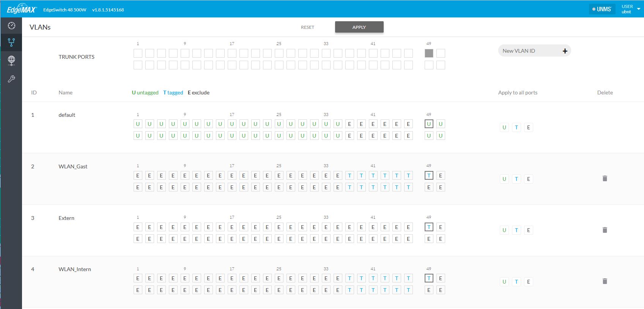Click the EdgeSwitch 48 500W device title

coord(65,10)
